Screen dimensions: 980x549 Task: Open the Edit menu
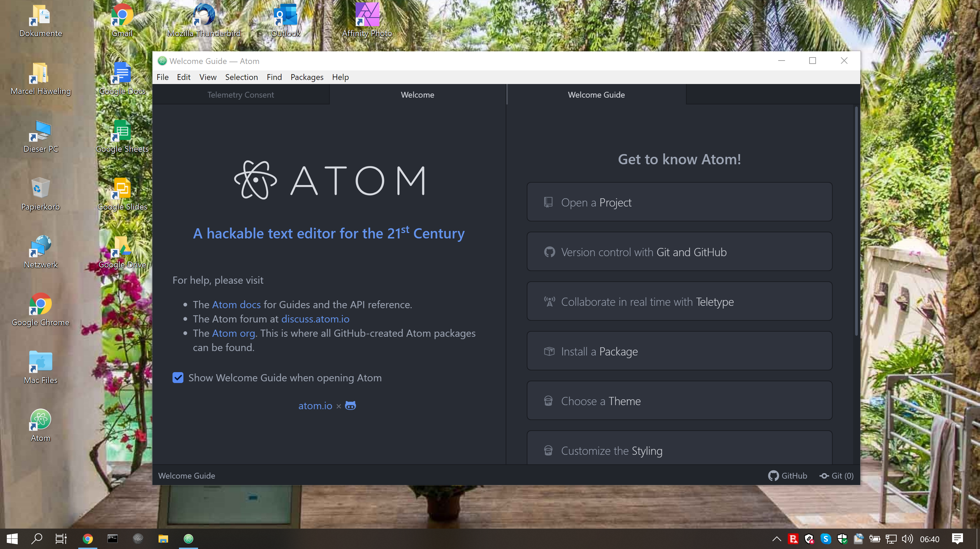183,77
